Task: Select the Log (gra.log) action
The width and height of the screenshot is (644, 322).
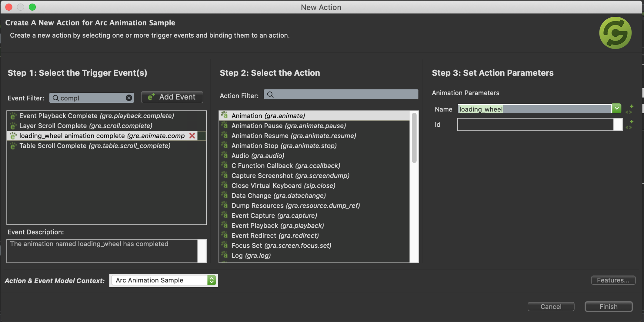Action: 314,256
